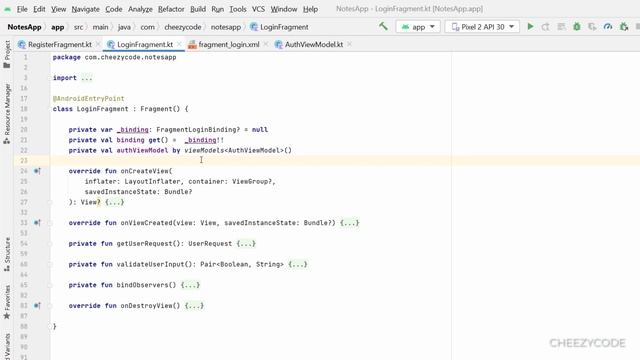The image size is (640, 360).
Task: Click the cheezycode breadcrumb segment
Action: pos(183,27)
